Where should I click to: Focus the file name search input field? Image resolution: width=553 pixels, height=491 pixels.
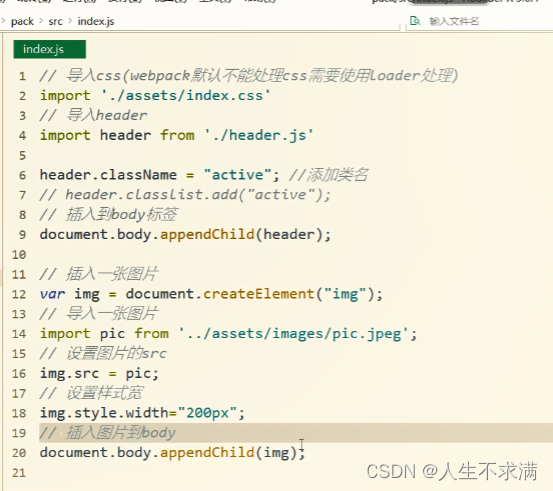[x=480, y=21]
